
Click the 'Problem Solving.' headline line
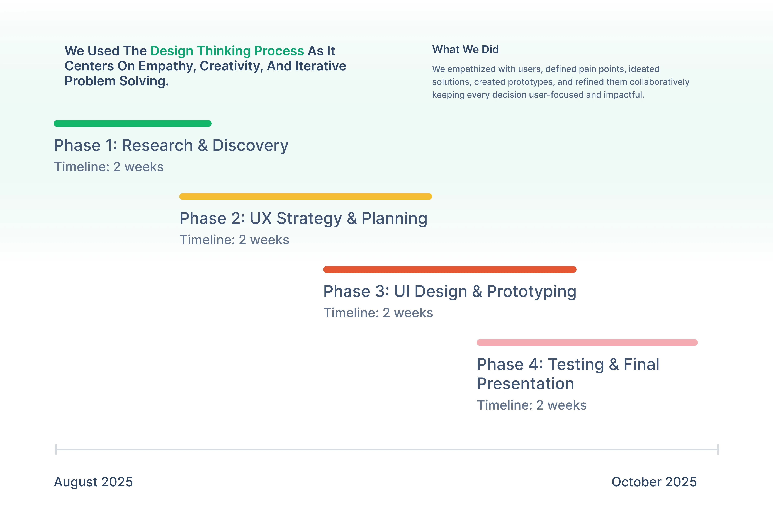point(117,81)
